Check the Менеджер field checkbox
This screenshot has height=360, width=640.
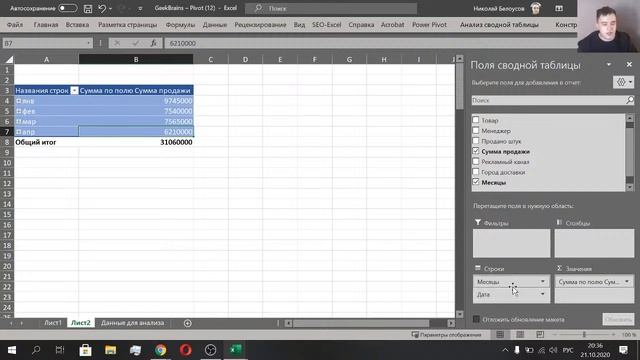[476, 131]
